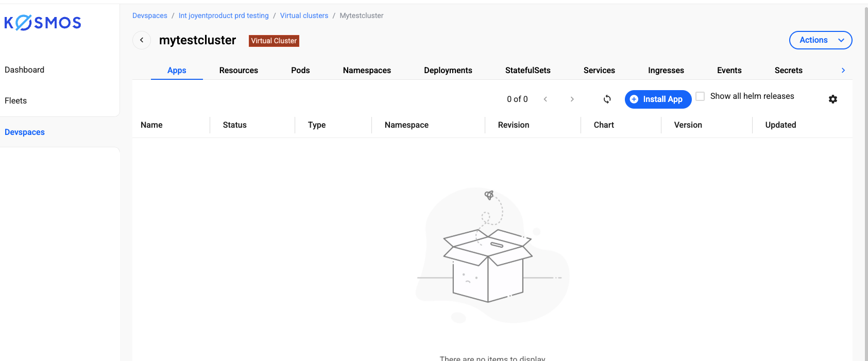Sort by the Updated column header

781,125
